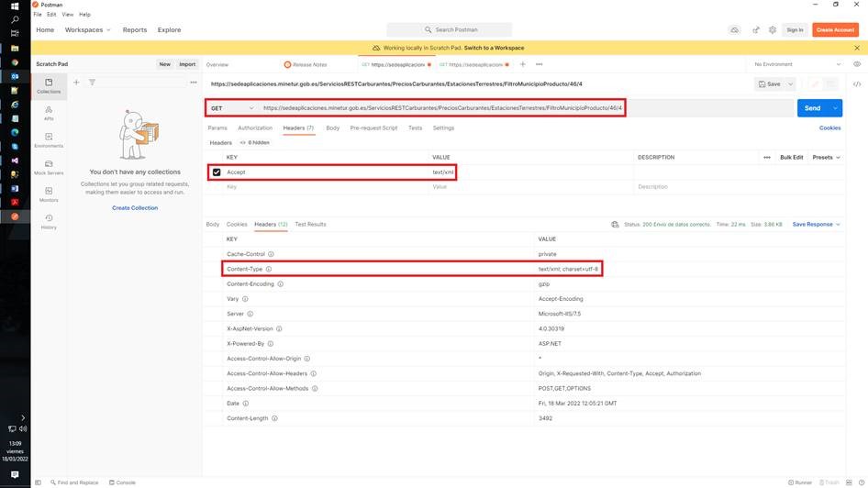Viewport: 868px width, 488px height.
Task: Switch to the Pre-request Script tab
Action: tap(373, 128)
